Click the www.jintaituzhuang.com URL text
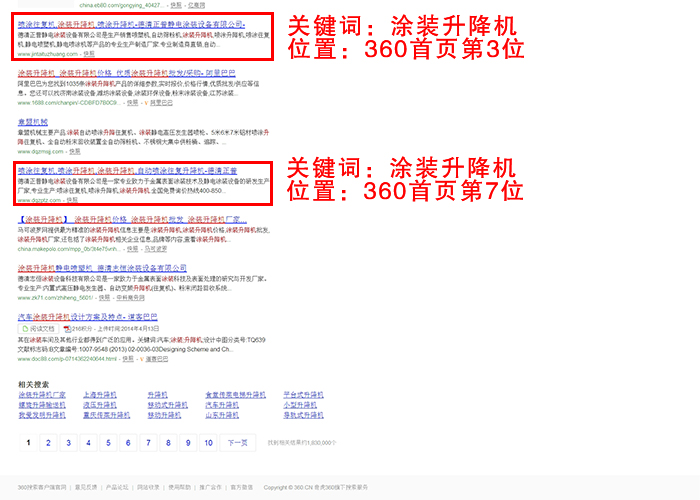This screenshot has height=500, width=700. pos(48,54)
